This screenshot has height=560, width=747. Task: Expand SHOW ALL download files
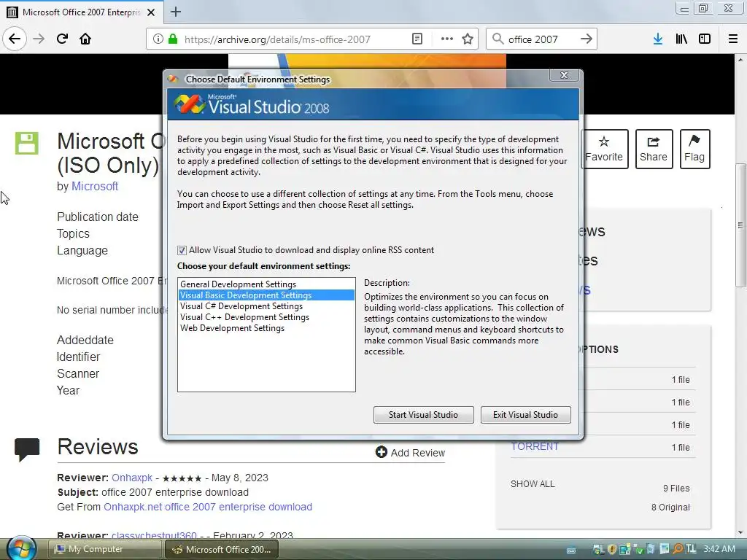[x=533, y=484]
